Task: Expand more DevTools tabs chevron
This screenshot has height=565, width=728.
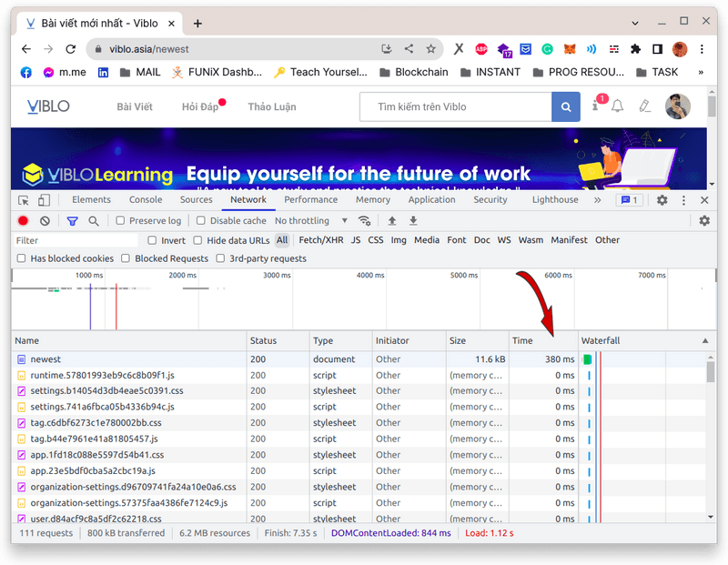Action: click(x=597, y=200)
